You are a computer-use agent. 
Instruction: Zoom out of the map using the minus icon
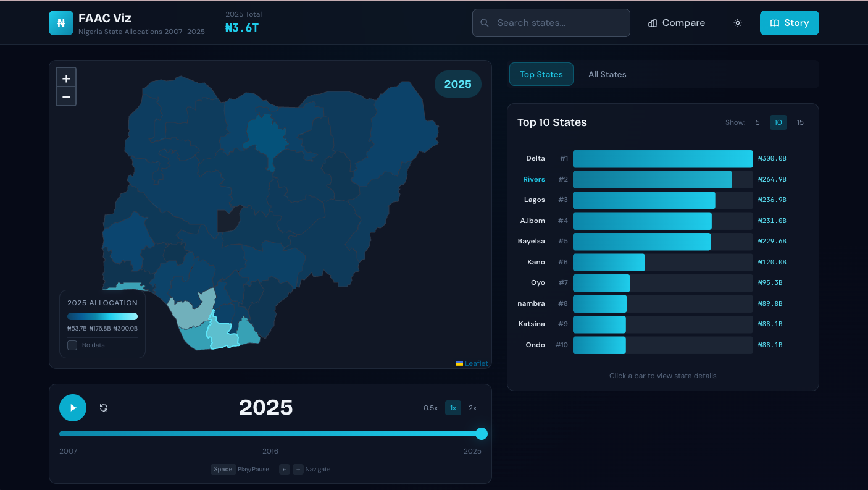(x=66, y=96)
